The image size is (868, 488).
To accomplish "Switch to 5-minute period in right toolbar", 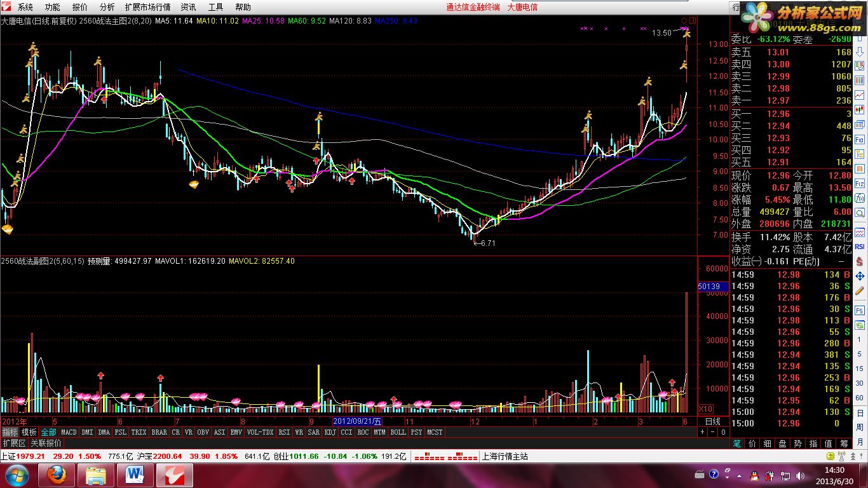I will point(859,354).
